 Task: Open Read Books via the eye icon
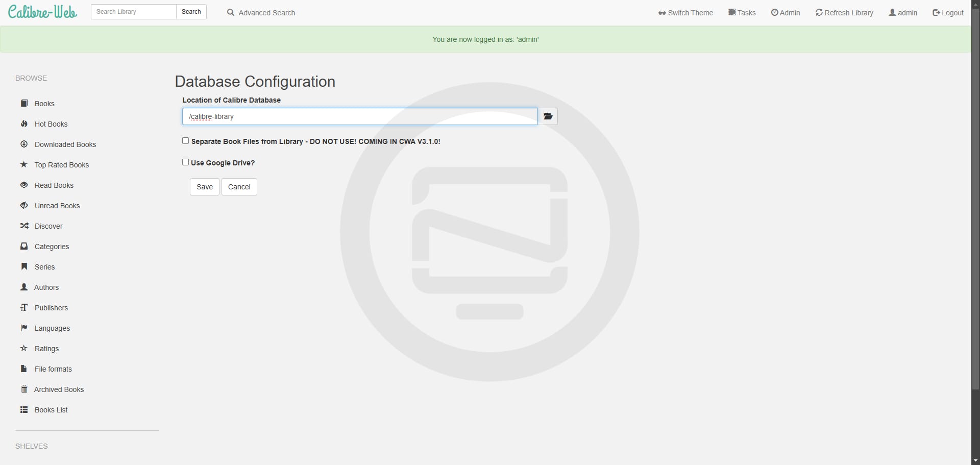pyautogui.click(x=23, y=185)
